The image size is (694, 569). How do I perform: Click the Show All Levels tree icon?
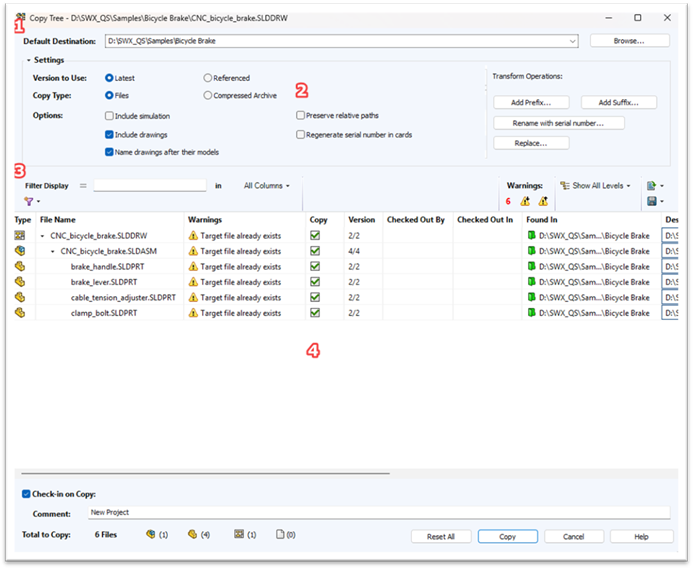(x=565, y=186)
